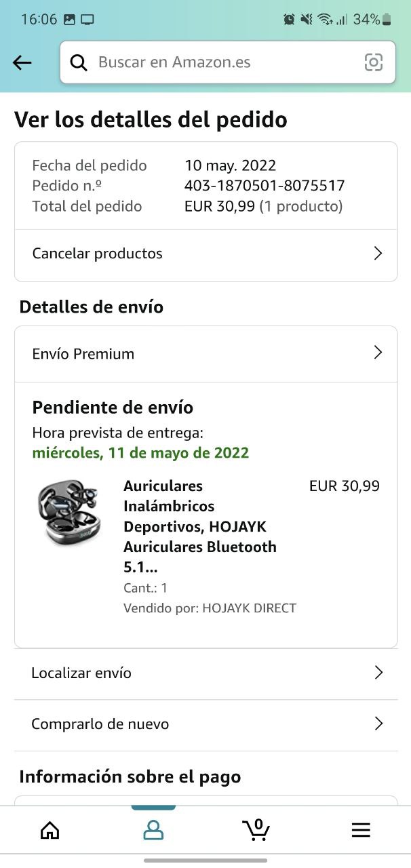Expand the Comprarlo de nuevo chevron
Image resolution: width=411 pixels, height=868 pixels.
379,724
